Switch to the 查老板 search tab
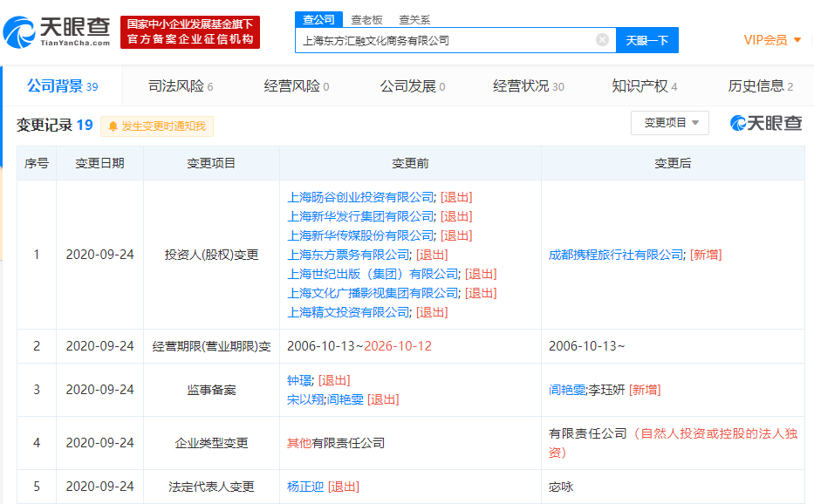This screenshot has width=814, height=504. (x=366, y=19)
